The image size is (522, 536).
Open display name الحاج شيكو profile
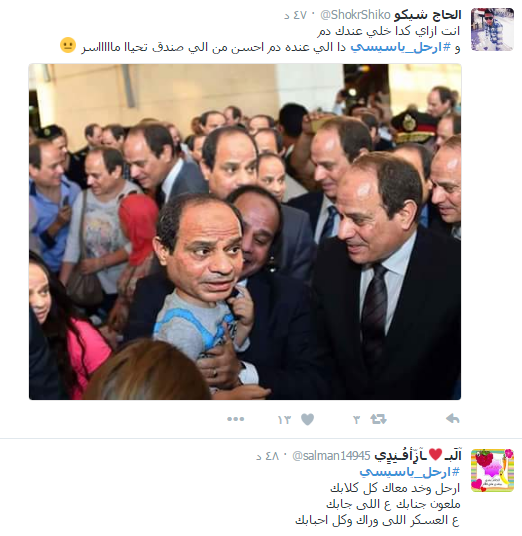428,15
